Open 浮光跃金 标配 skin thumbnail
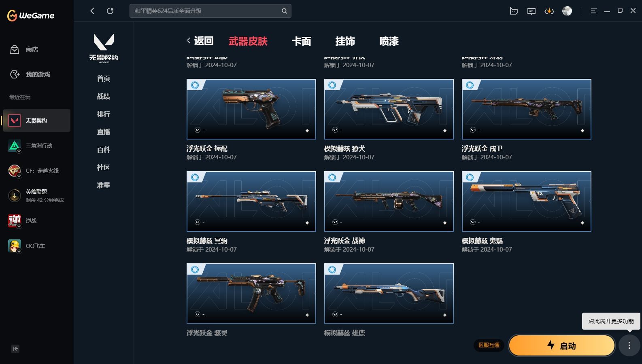The width and height of the screenshot is (642, 364). [251, 109]
